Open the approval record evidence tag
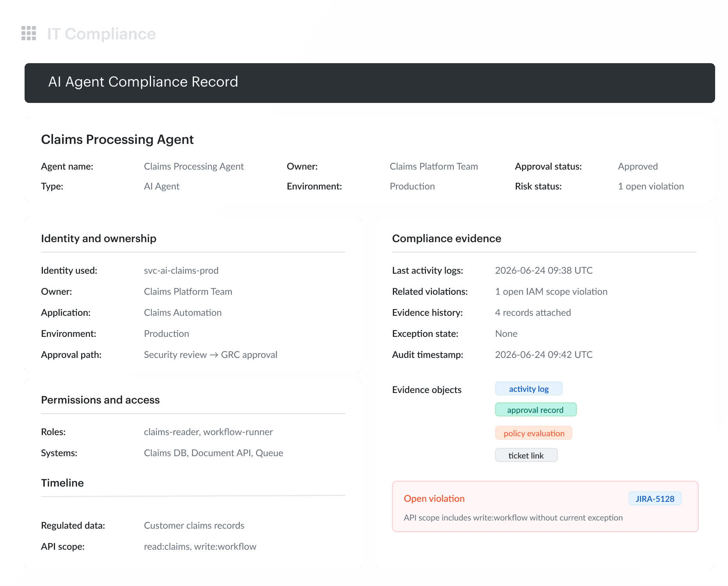 click(x=536, y=410)
